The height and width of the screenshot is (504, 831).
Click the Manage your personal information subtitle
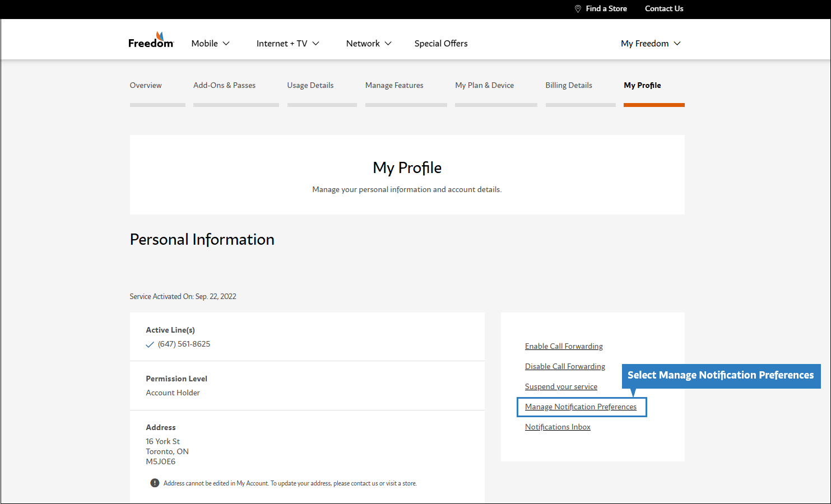(407, 189)
